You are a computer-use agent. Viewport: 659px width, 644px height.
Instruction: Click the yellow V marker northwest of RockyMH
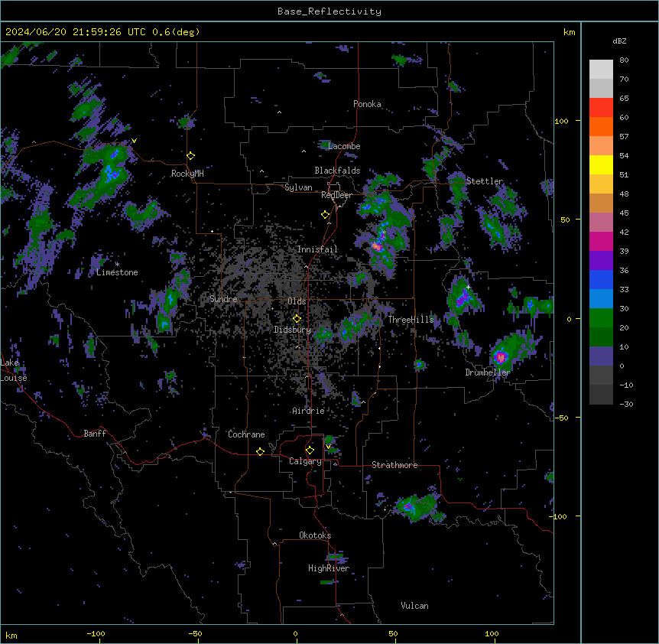click(x=134, y=141)
